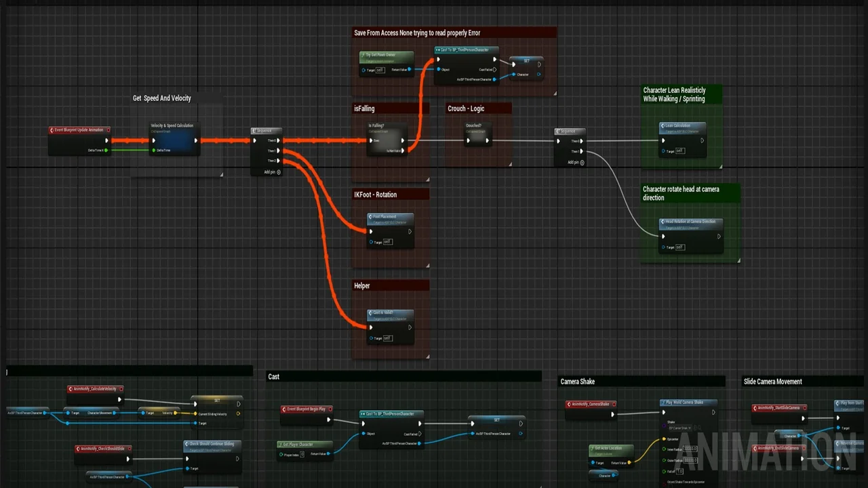The image size is (868, 488).
Task: Open the BP Camera Shake asset dropdown
Action: [x=680, y=428]
